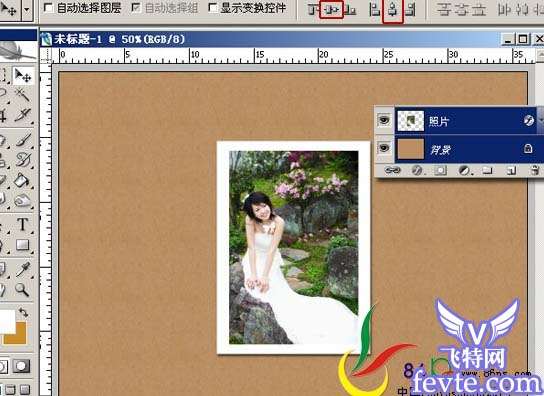544x396 pixels.
Task: Click the foreground color swatch
Action: [7, 321]
